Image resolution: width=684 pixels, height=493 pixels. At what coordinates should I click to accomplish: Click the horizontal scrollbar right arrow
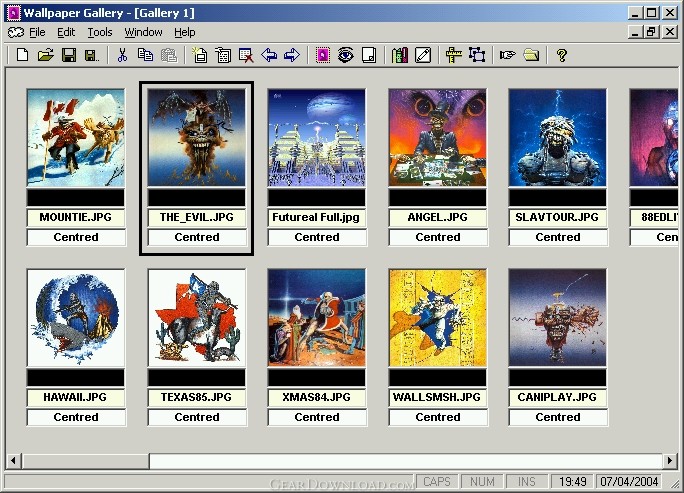670,460
